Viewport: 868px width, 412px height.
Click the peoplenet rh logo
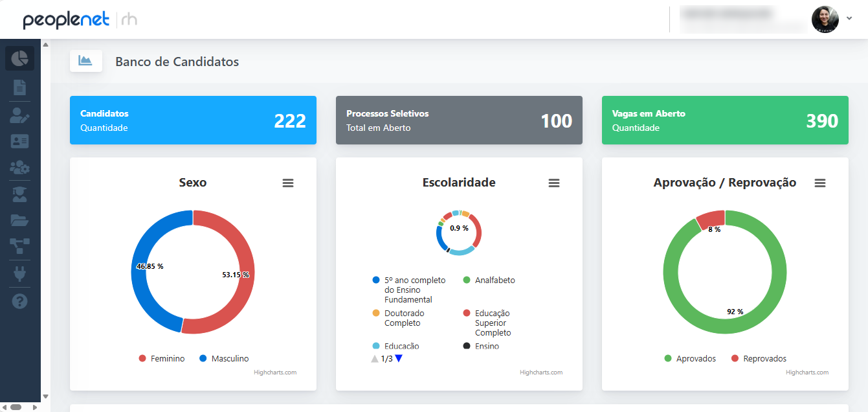[x=80, y=20]
